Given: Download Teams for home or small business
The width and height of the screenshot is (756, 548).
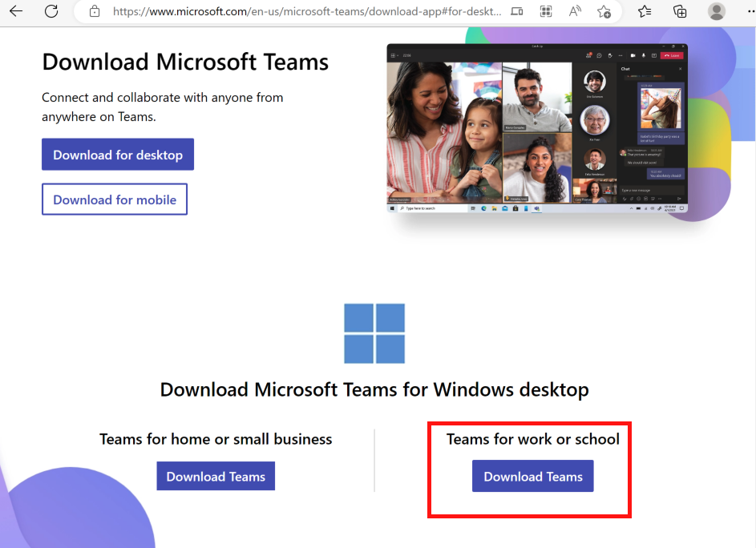Looking at the screenshot, I should pos(216,476).
